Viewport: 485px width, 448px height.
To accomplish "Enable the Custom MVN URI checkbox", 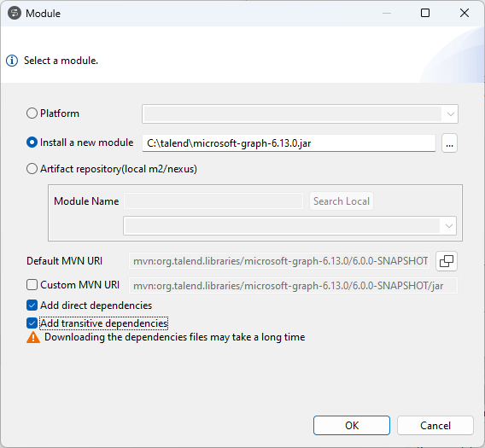I will [32, 285].
